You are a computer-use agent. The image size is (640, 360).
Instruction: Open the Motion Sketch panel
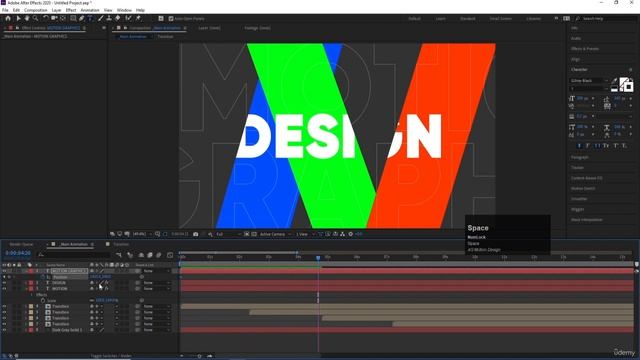583,189
